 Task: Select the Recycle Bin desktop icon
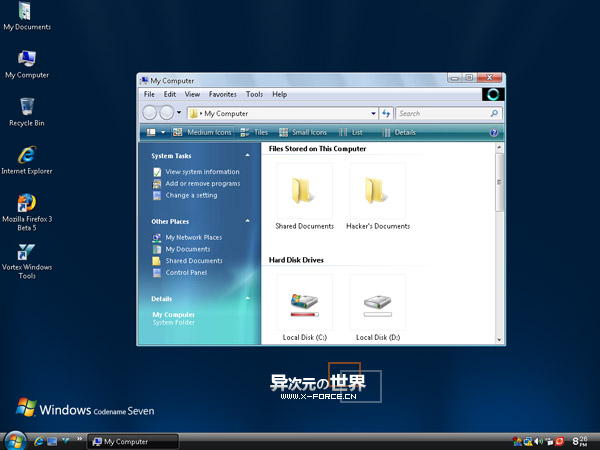[27, 112]
